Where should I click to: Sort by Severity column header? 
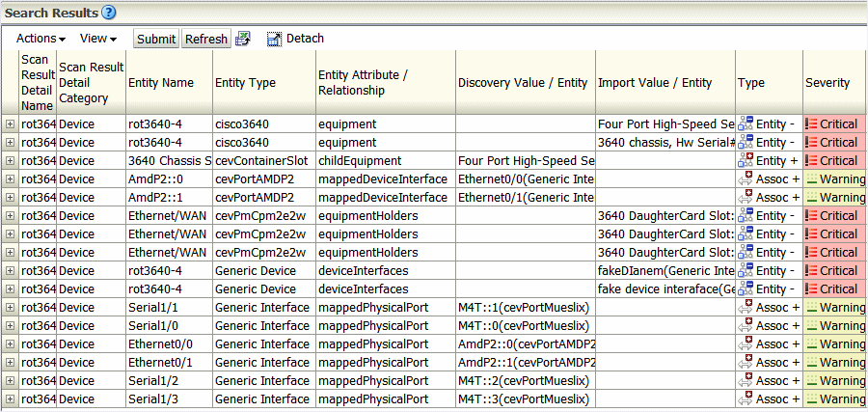[835, 83]
